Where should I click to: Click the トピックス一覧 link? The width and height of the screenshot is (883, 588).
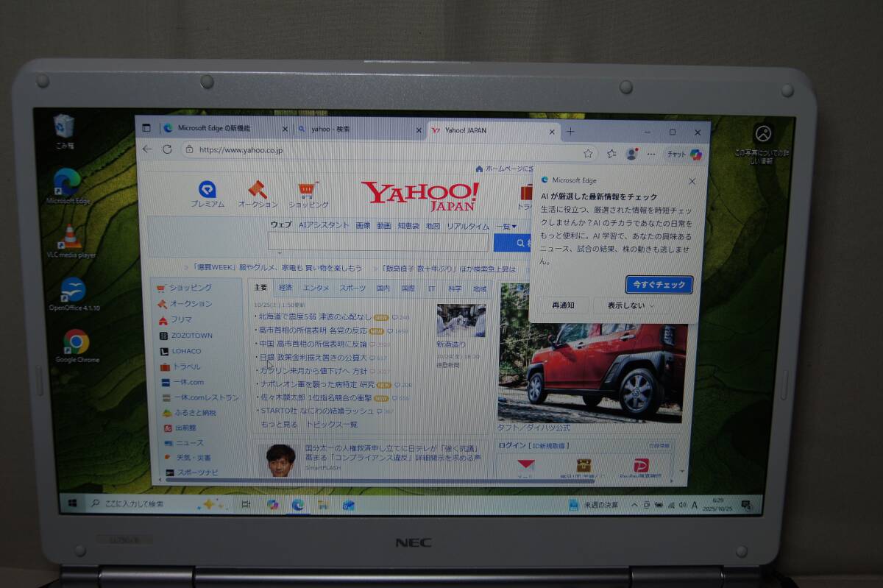332,425
